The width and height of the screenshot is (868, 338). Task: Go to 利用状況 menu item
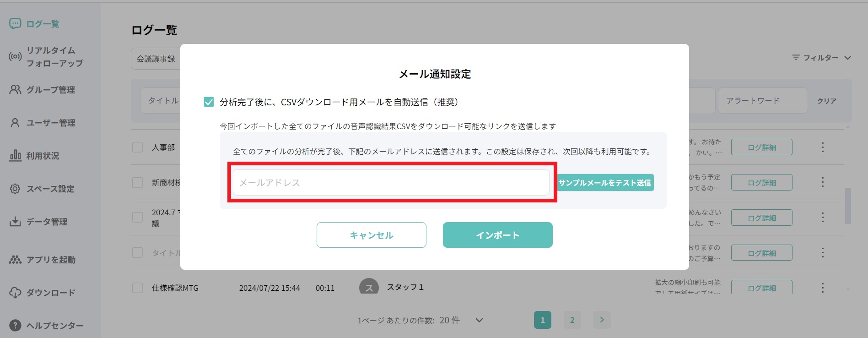click(x=43, y=156)
